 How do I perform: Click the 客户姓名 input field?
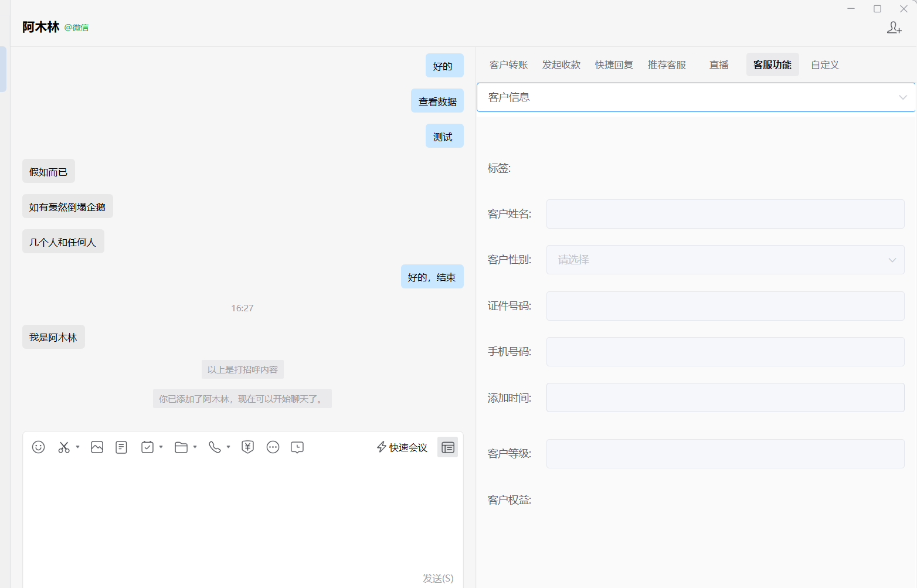725,214
